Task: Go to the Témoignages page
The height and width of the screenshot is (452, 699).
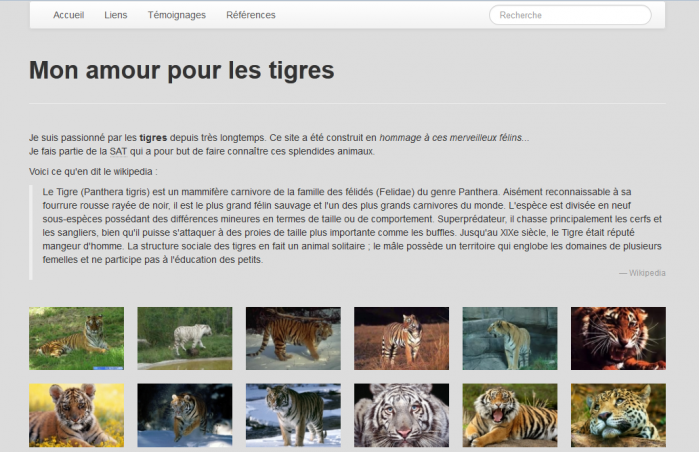Action: tap(177, 15)
